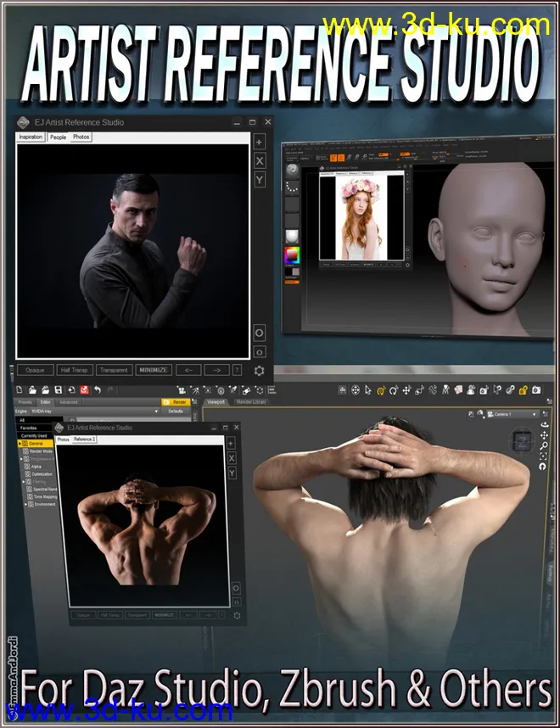Select the Viewport tab
The image size is (560, 728).
(x=216, y=402)
